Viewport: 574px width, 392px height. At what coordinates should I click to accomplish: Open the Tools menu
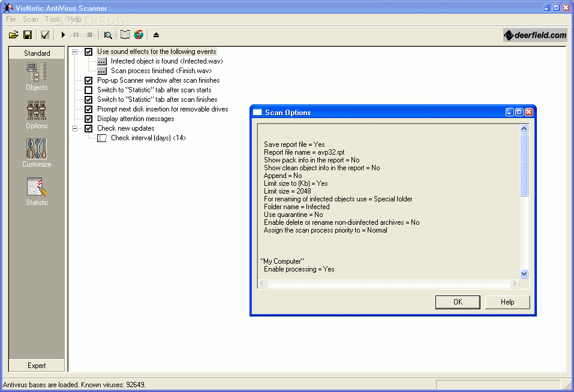pos(53,19)
